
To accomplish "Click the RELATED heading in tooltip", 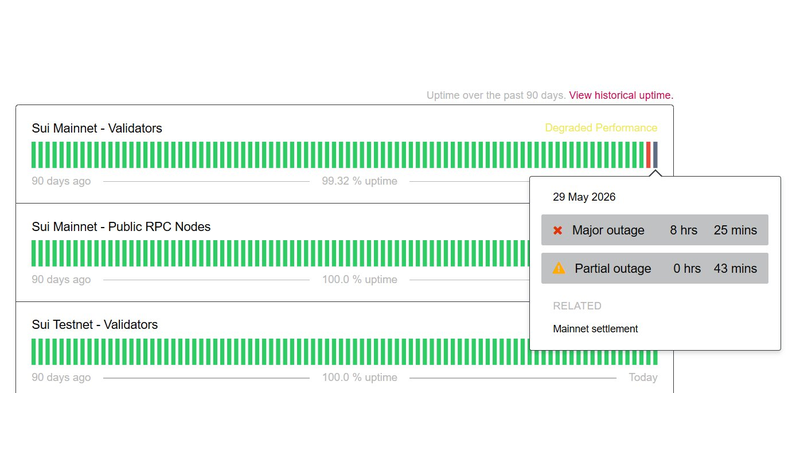I will [577, 306].
